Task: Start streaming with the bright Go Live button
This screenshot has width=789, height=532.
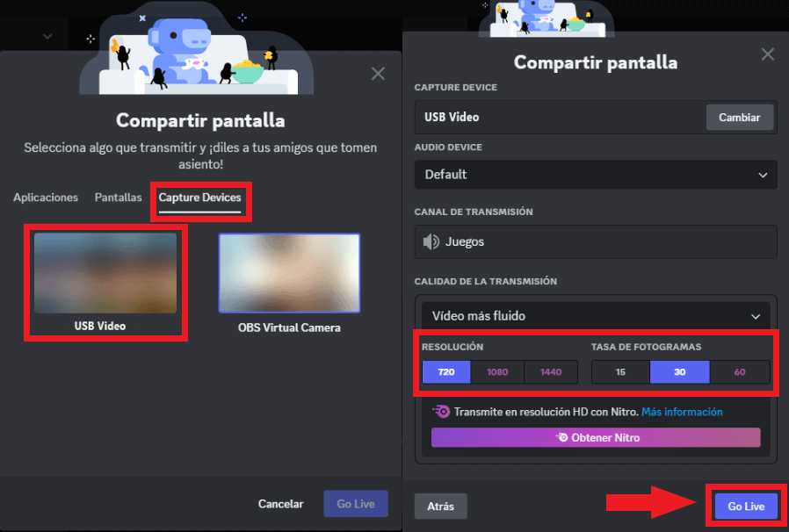Action: tap(746, 507)
